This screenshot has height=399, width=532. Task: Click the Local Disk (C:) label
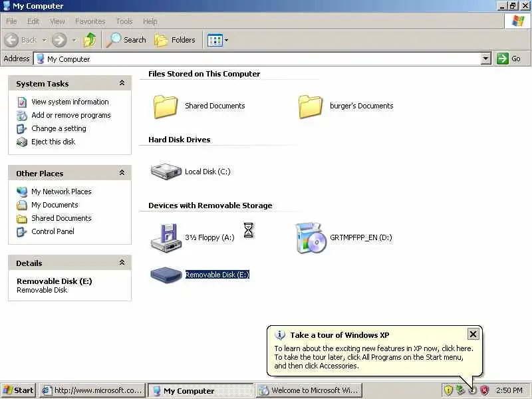(x=207, y=172)
